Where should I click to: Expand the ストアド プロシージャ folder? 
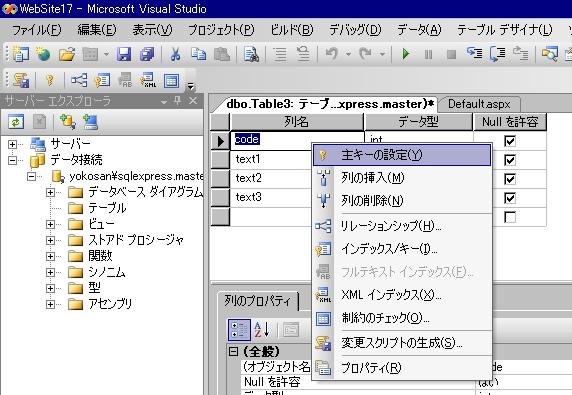pos(50,240)
